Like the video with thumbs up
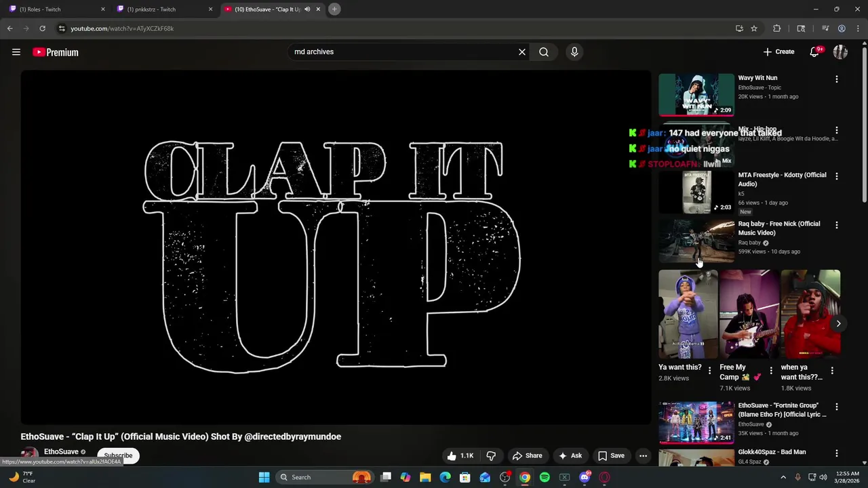 [x=460, y=455]
